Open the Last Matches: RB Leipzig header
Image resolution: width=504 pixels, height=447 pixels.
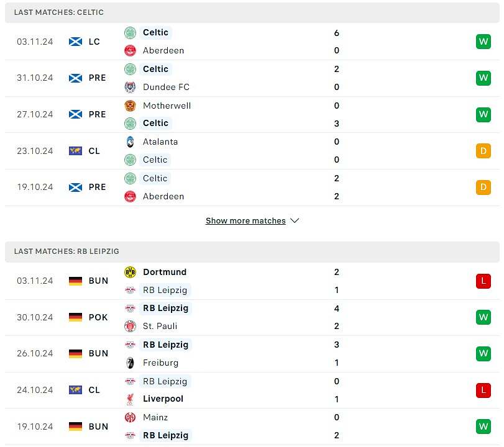[66, 251]
